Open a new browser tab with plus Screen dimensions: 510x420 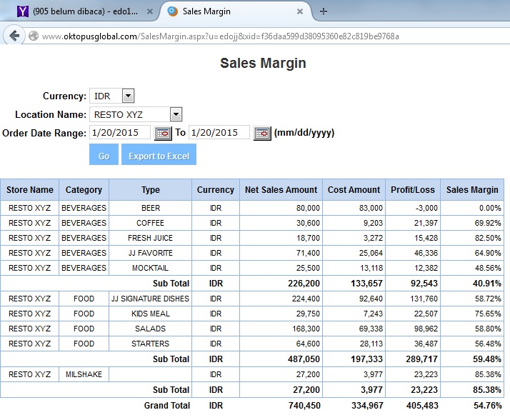click(x=324, y=11)
